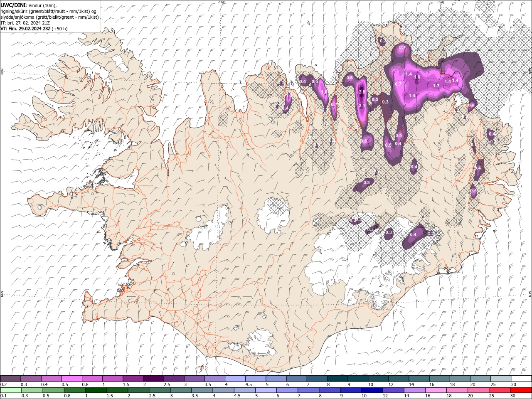Image resolution: width=532 pixels, height=399 pixels.
Task: Click the light lavender 4 swatch in upper legend
Action: coord(235,379)
